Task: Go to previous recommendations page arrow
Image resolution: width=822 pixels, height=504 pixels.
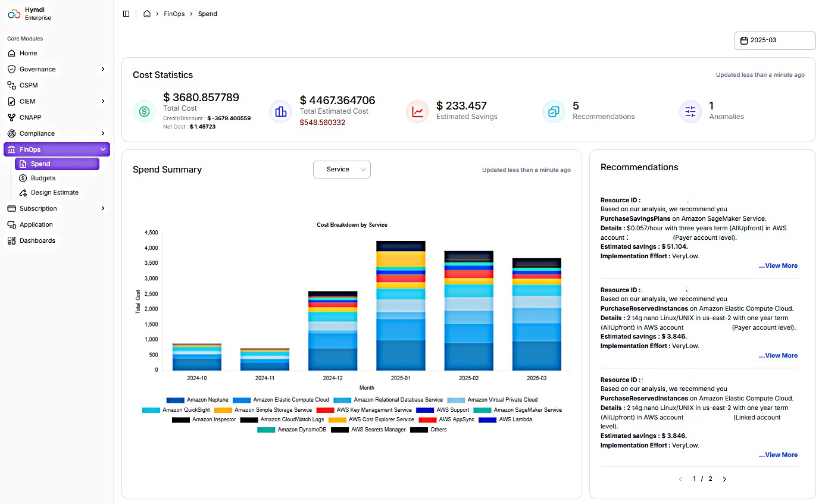Action: (680, 479)
